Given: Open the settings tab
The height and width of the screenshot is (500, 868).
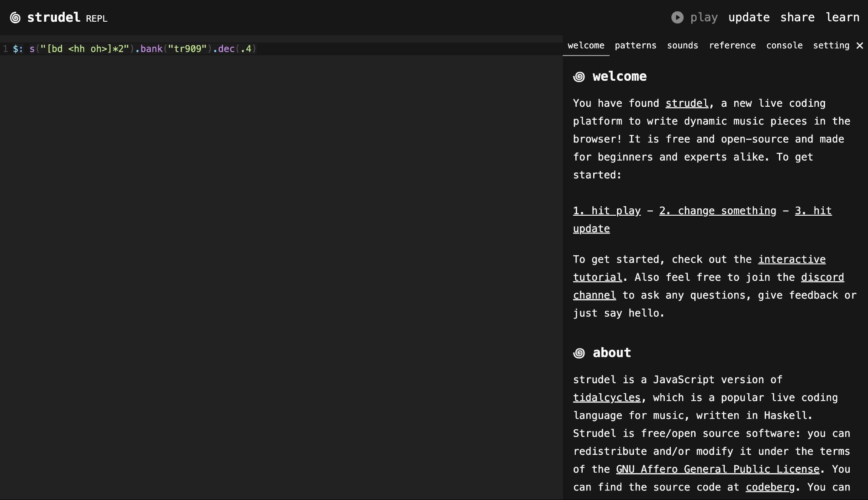Looking at the screenshot, I should 831,46.
